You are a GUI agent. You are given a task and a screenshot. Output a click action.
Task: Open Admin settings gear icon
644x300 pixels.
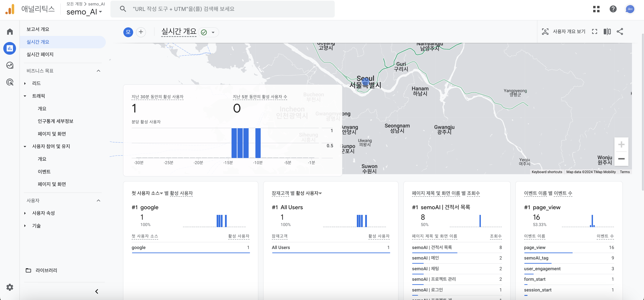10,287
